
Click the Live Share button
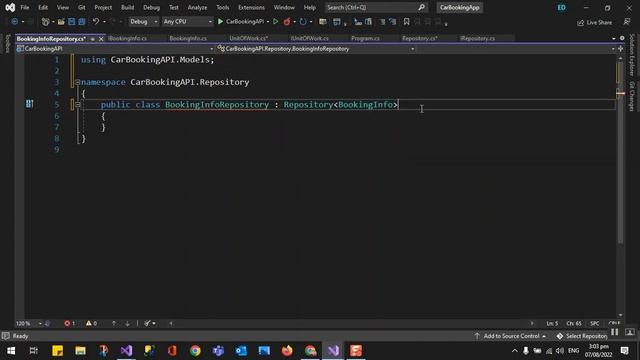coord(594,22)
